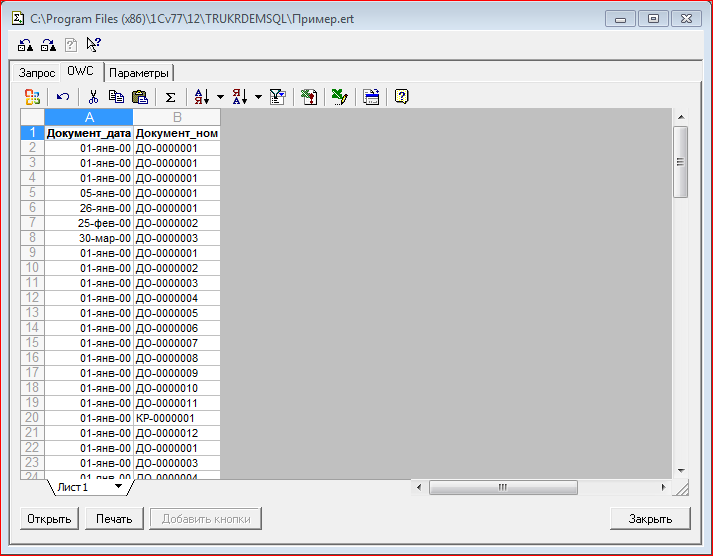
Task: Click the Закрыть button
Action: click(x=650, y=519)
